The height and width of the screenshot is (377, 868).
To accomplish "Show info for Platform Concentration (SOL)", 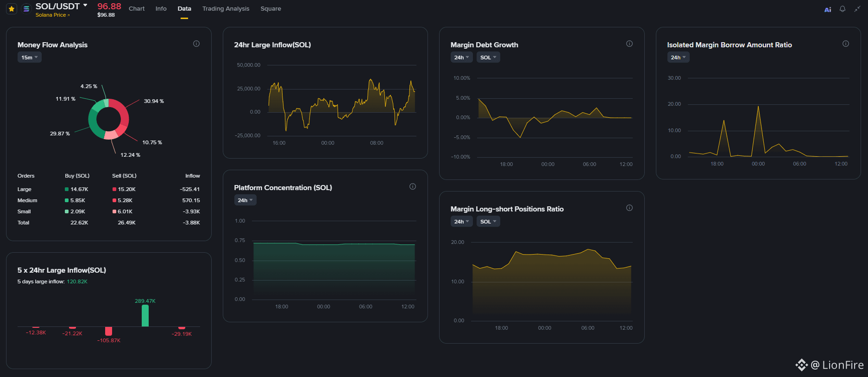I will tap(413, 186).
